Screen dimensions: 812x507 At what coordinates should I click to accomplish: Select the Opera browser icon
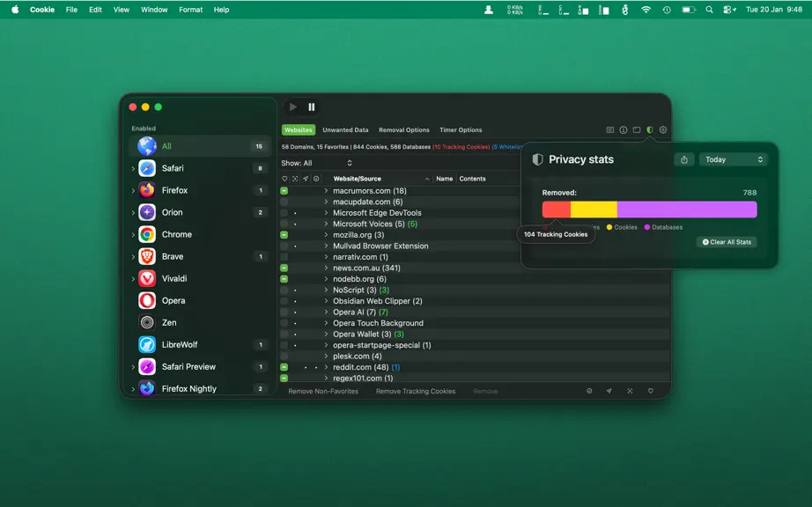[x=147, y=300]
